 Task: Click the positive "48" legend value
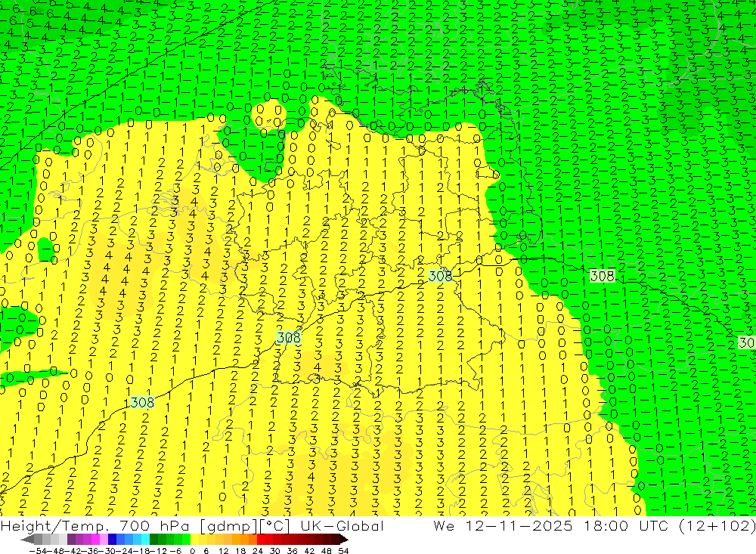pos(327,551)
